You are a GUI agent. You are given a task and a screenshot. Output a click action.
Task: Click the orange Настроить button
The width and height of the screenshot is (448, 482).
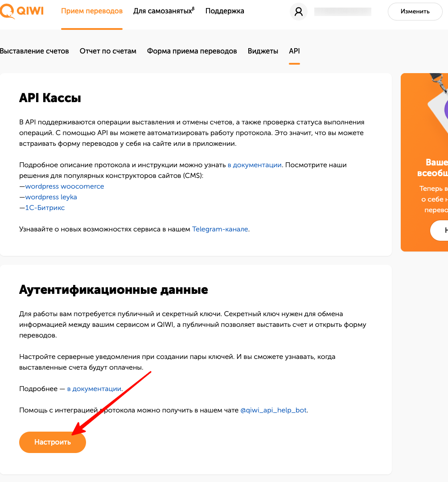[x=53, y=442]
